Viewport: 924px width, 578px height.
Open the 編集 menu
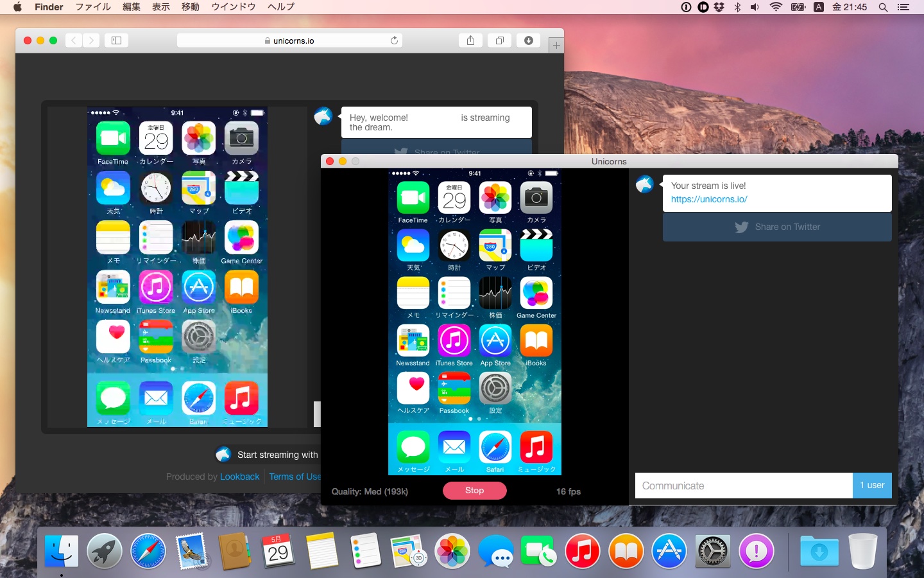[x=132, y=7]
